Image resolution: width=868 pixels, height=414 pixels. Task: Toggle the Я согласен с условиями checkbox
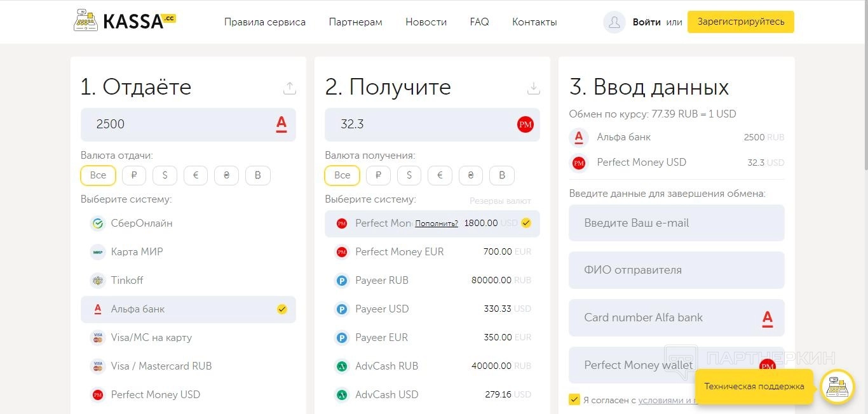[x=574, y=399]
